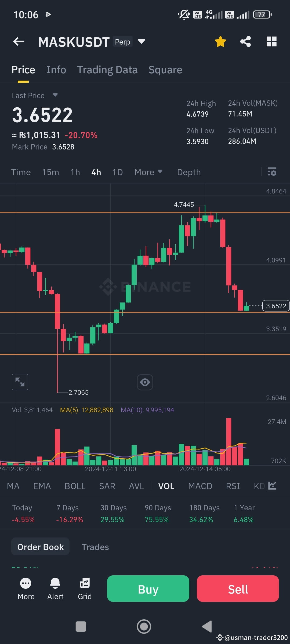
Task: Open the More timeframes dropdown
Action: coord(148,172)
